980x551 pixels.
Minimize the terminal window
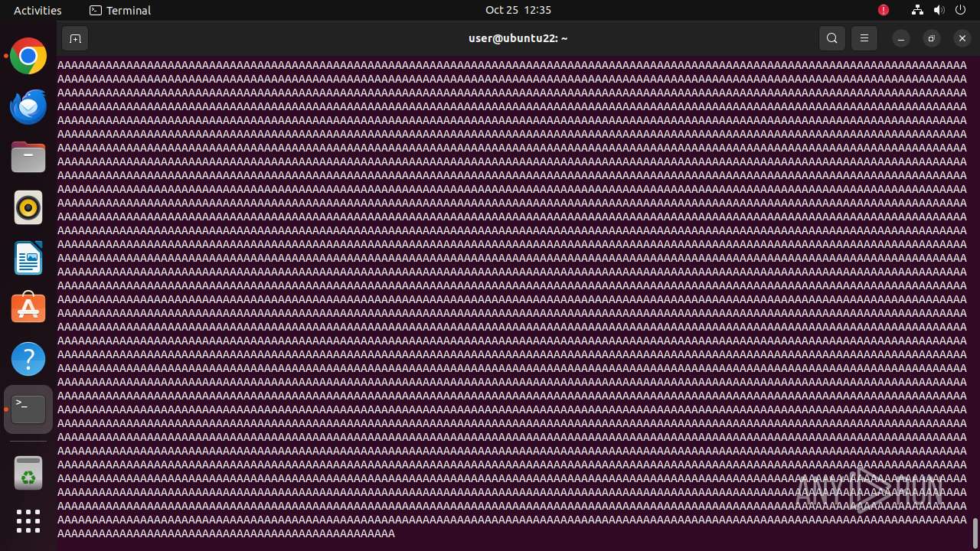point(901,38)
